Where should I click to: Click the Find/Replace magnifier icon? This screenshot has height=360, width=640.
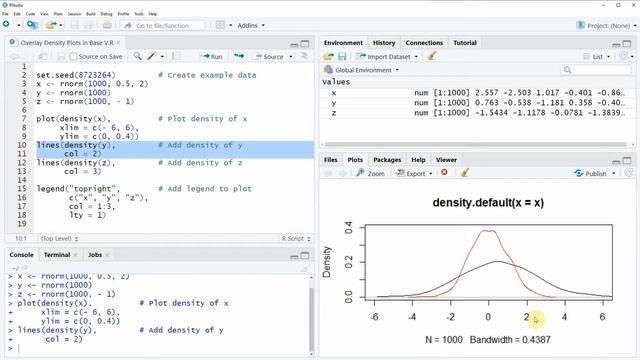[138, 56]
